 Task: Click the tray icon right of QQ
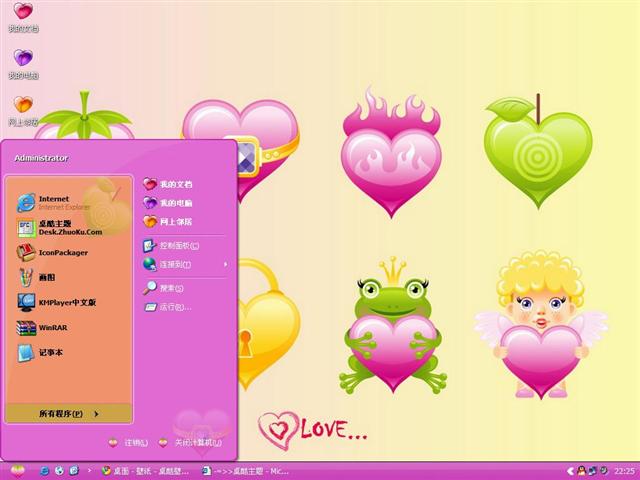click(592, 471)
